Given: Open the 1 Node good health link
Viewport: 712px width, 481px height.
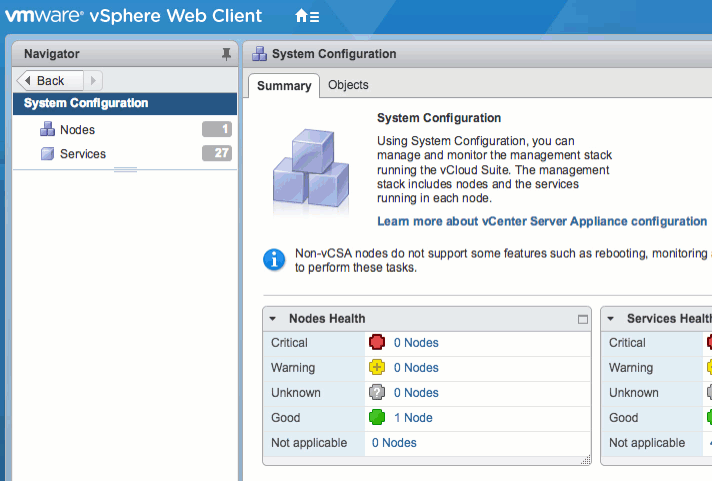Looking at the screenshot, I should click(x=413, y=418).
